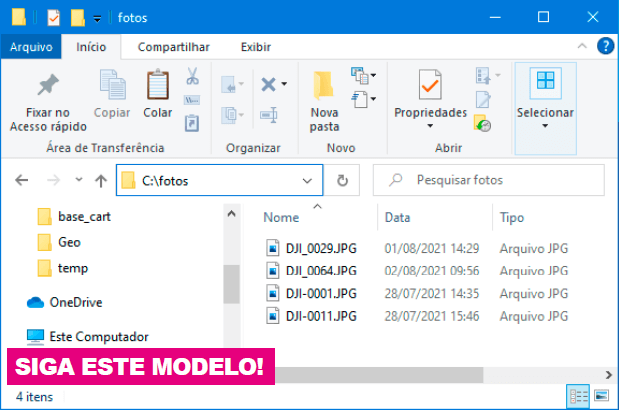Select file DJI_0029.JPG
The height and width of the screenshot is (410, 619).
(312, 249)
